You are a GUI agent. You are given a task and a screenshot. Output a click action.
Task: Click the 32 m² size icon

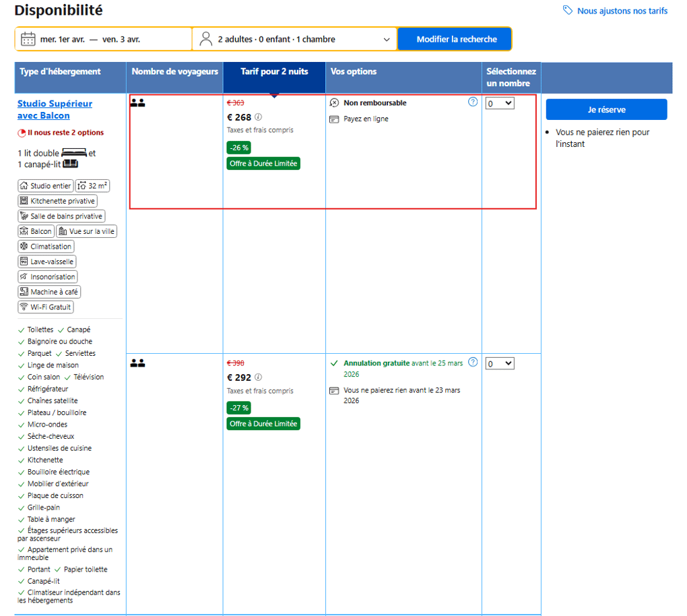point(81,186)
